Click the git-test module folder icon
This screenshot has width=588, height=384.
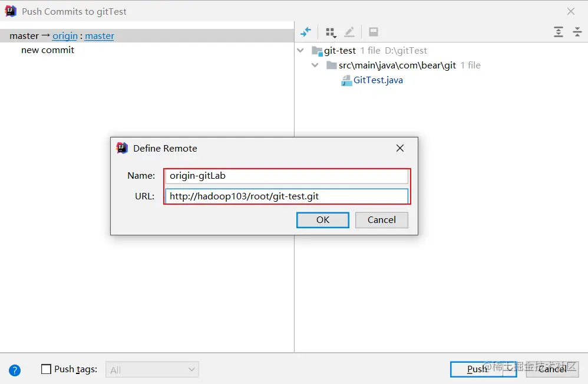(317, 51)
